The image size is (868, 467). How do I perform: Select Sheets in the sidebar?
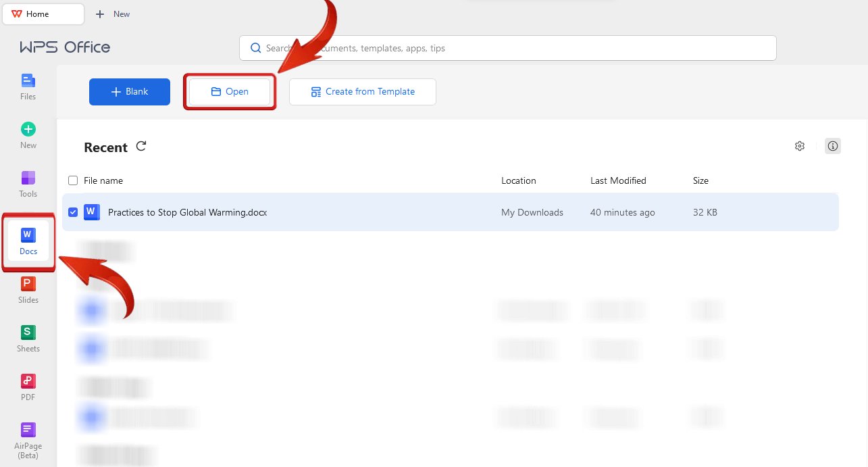[x=28, y=339]
